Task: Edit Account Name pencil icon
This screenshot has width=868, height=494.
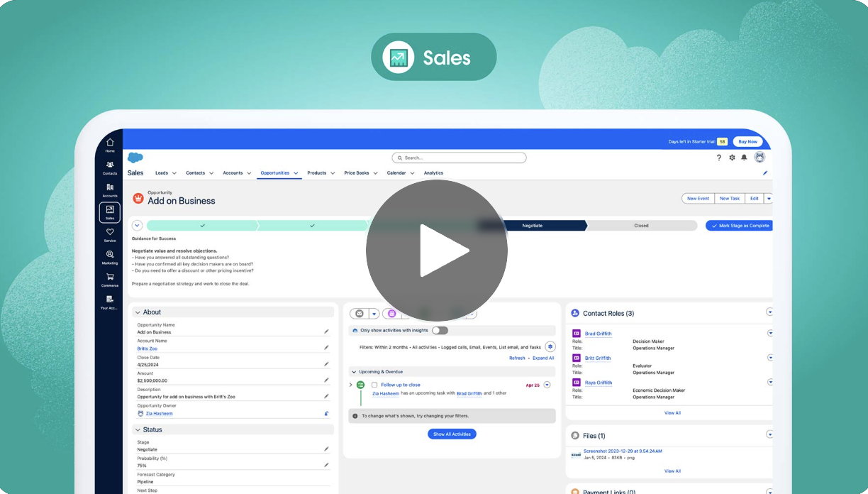Action: [326, 348]
